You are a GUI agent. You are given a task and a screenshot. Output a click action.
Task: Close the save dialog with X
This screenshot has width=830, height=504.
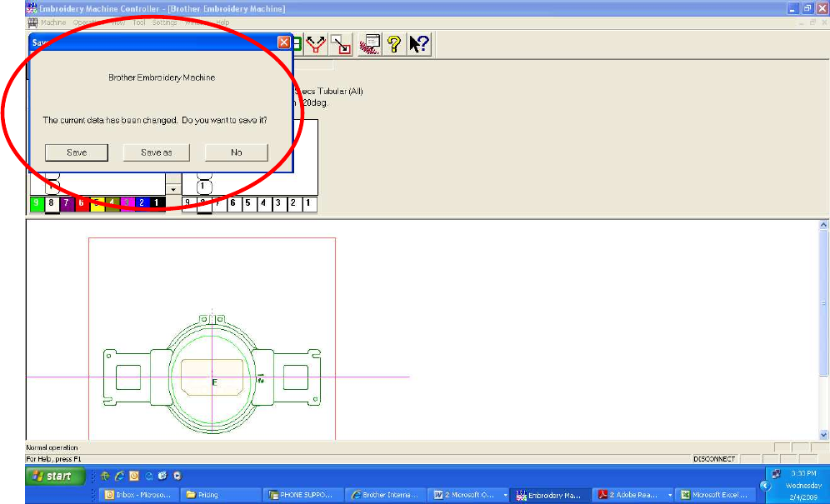[x=283, y=42]
